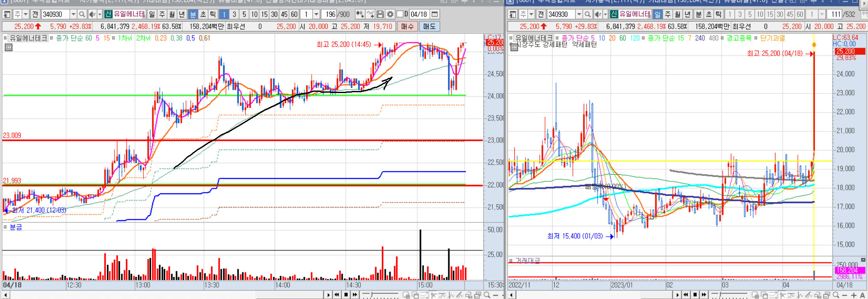Image resolution: width=868 pixels, height=299 pixels.
Task: Select the 30-minute interval in left chart
Action: click(x=274, y=14)
